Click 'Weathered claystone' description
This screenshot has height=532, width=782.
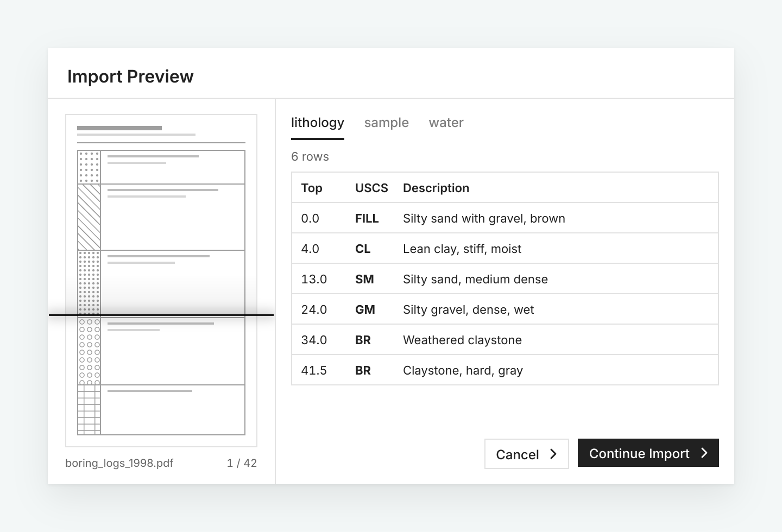[462, 340]
